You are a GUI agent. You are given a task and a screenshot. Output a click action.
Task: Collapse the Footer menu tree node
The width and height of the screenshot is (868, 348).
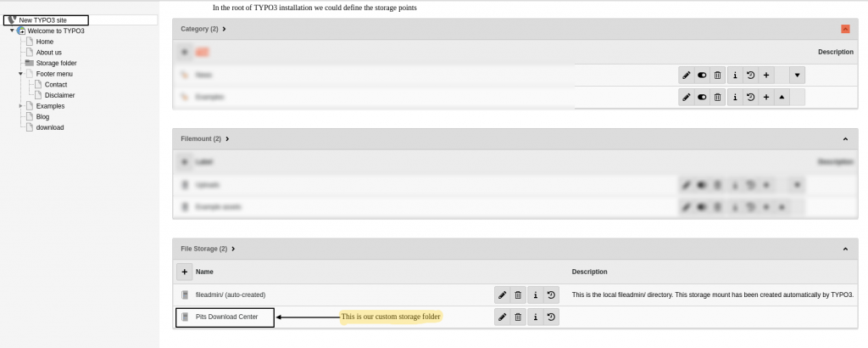click(20, 74)
